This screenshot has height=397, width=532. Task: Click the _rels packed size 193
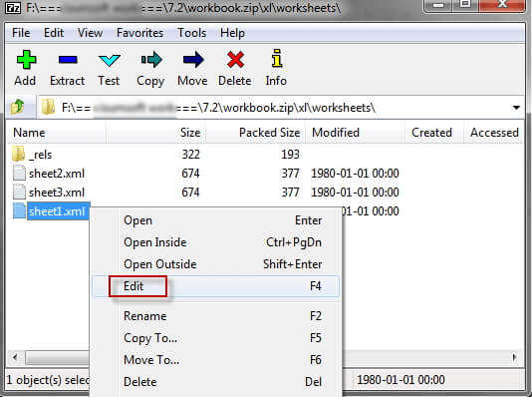(290, 155)
